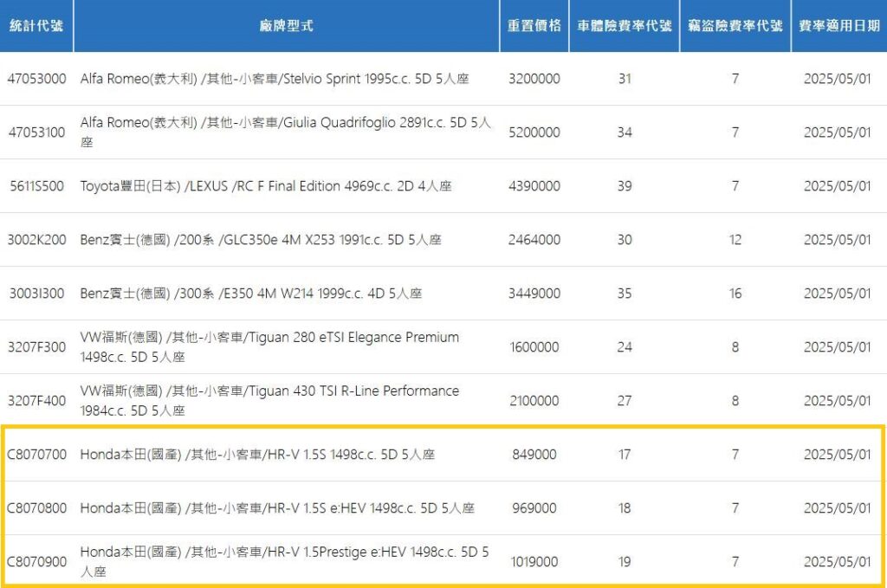The image size is (887, 588).
Task: Click replacement price 2464000
Action: [534, 240]
